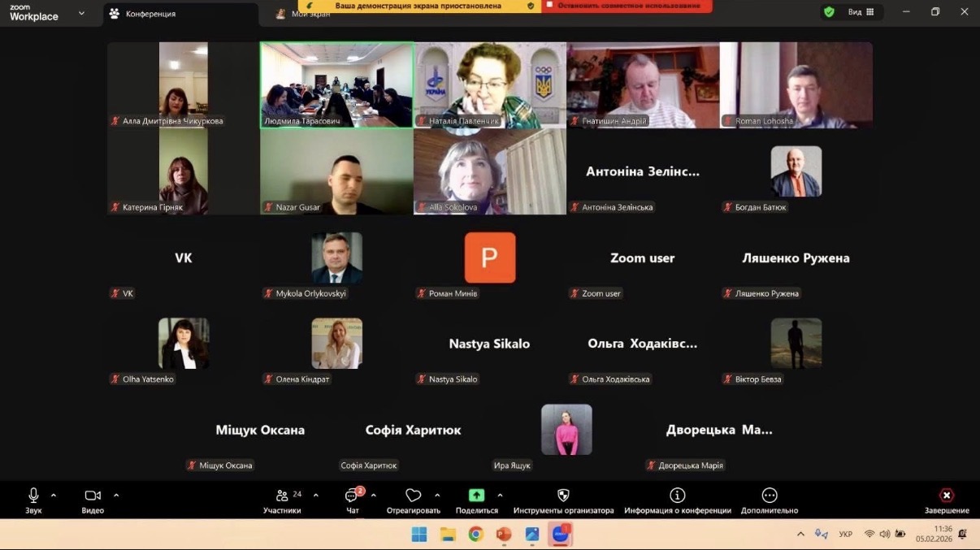Open the Чат chat panel
This screenshot has height=550, width=980.
point(353,496)
